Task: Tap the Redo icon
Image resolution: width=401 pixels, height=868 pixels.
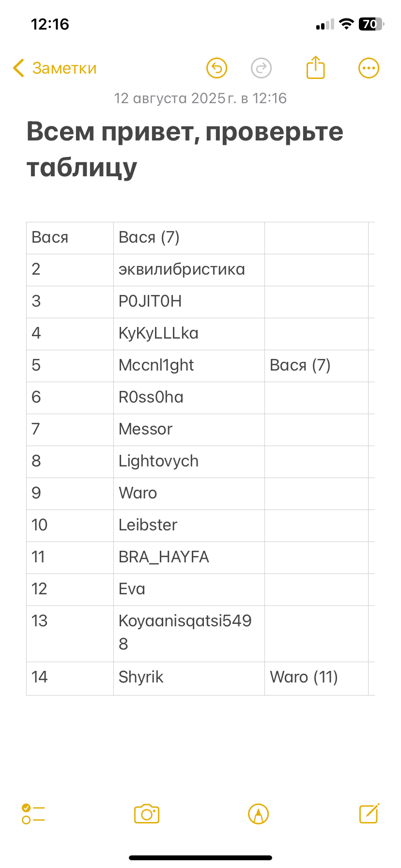Action: 261,68
